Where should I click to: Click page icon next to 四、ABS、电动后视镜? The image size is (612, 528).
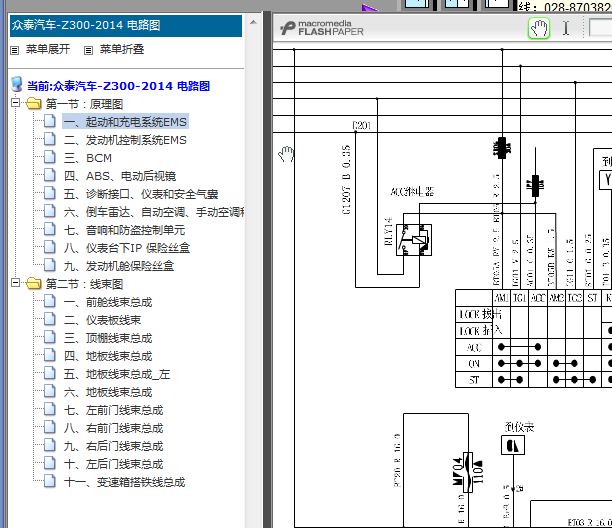pos(50,175)
